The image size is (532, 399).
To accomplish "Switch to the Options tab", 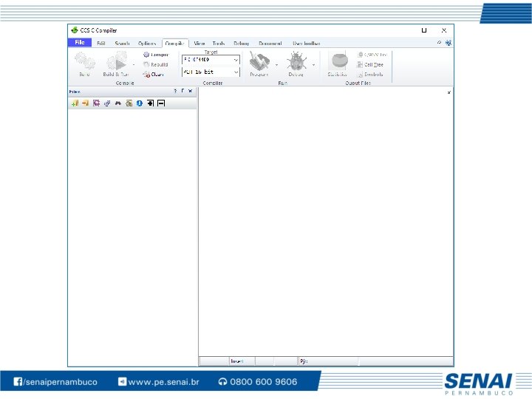I will tap(147, 44).
